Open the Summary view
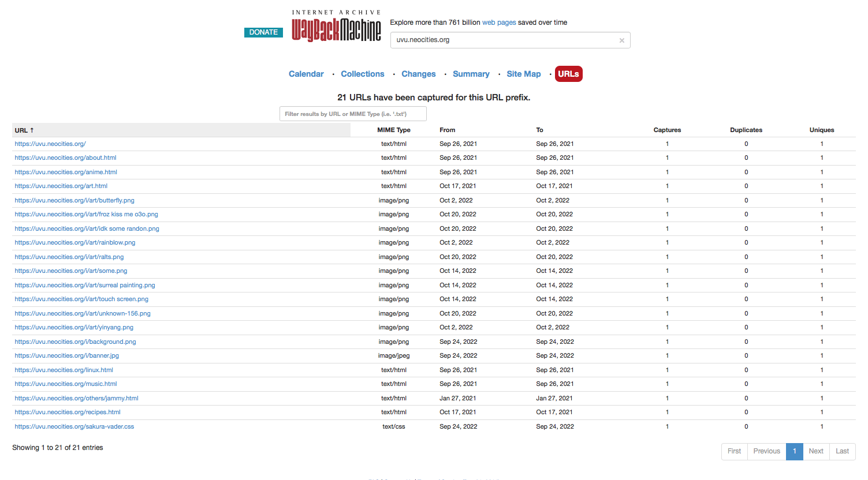 pos(471,74)
